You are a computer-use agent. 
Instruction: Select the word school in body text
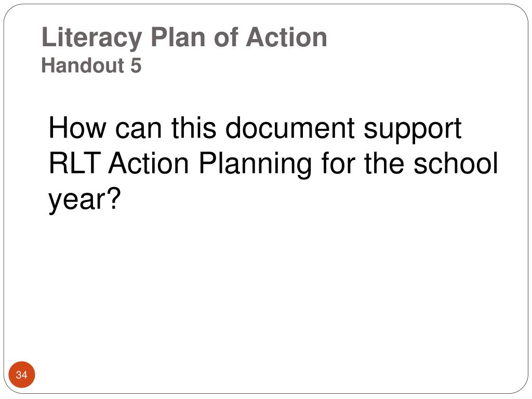click(x=455, y=163)
